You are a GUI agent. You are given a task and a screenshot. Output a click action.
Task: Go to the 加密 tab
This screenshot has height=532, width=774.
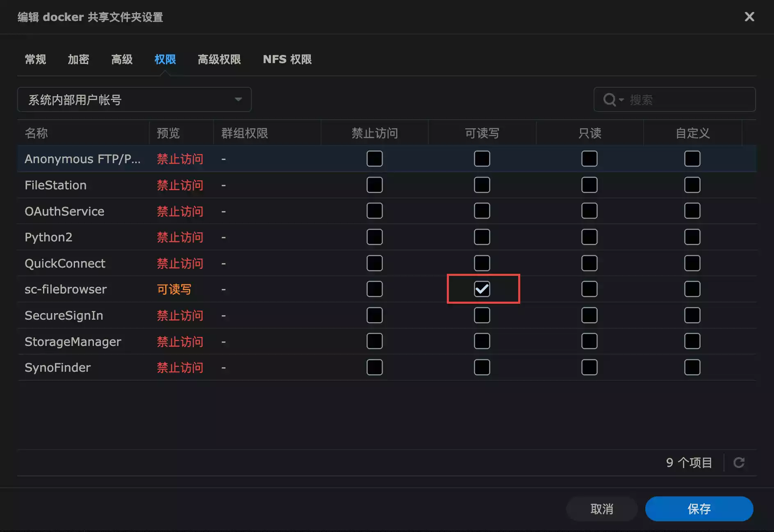(78, 59)
